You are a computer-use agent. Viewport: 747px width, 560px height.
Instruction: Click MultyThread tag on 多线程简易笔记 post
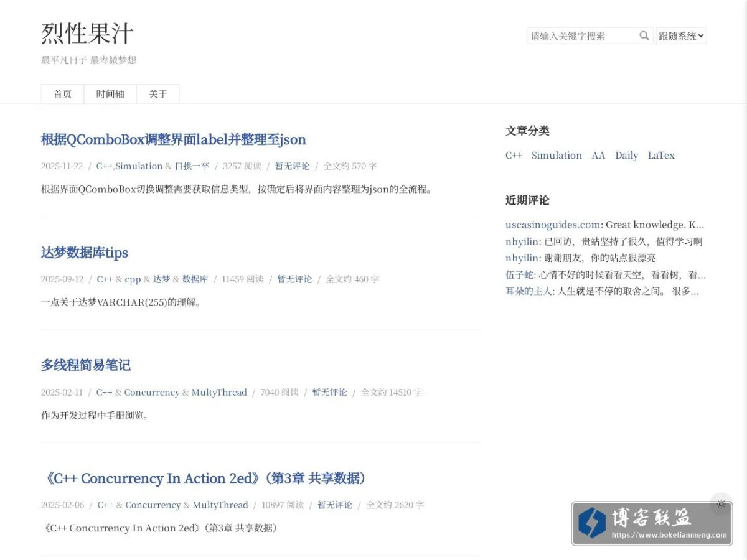point(219,393)
